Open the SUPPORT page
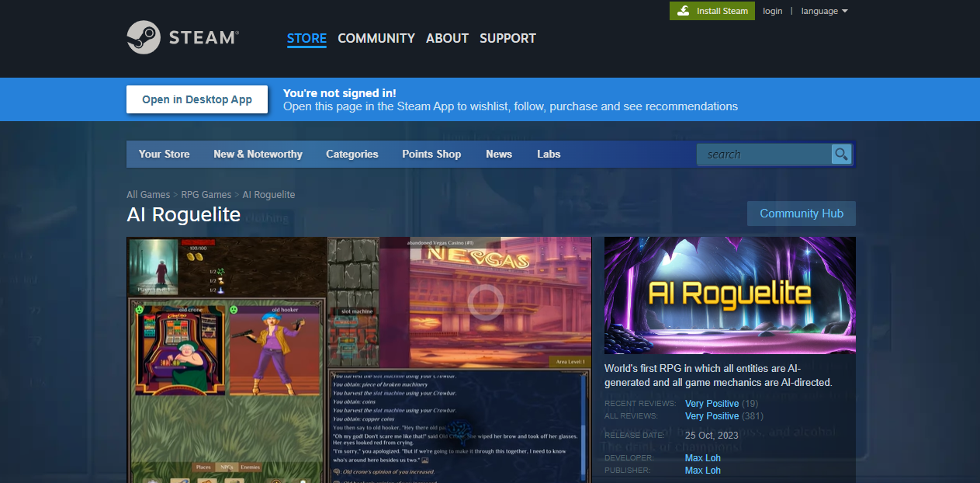Image resolution: width=980 pixels, height=483 pixels. [x=507, y=38]
